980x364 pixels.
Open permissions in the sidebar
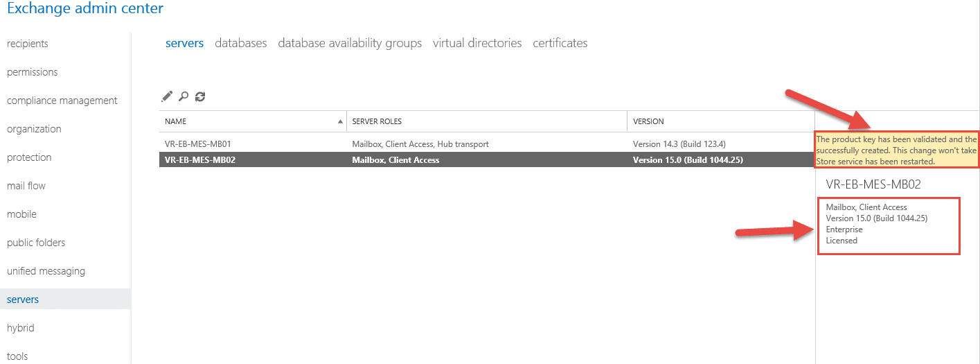point(33,72)
